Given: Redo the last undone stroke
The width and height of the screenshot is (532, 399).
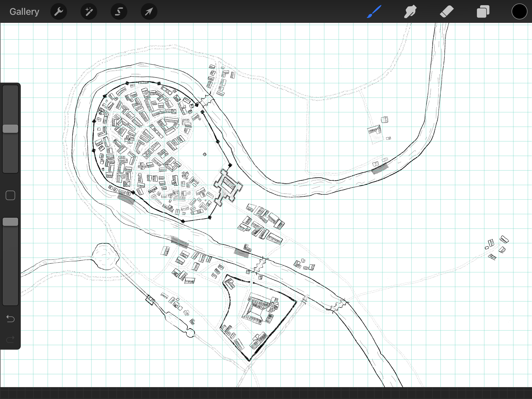Looking at the screenshot, I should (x=10, y=339).
